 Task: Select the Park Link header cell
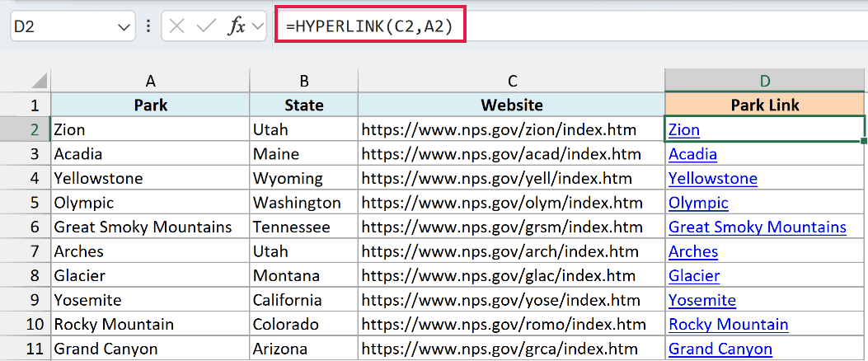(764, 105)
